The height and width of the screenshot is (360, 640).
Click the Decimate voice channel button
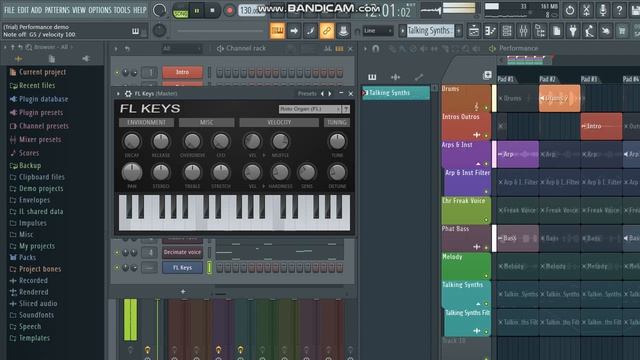pos(182,252)
